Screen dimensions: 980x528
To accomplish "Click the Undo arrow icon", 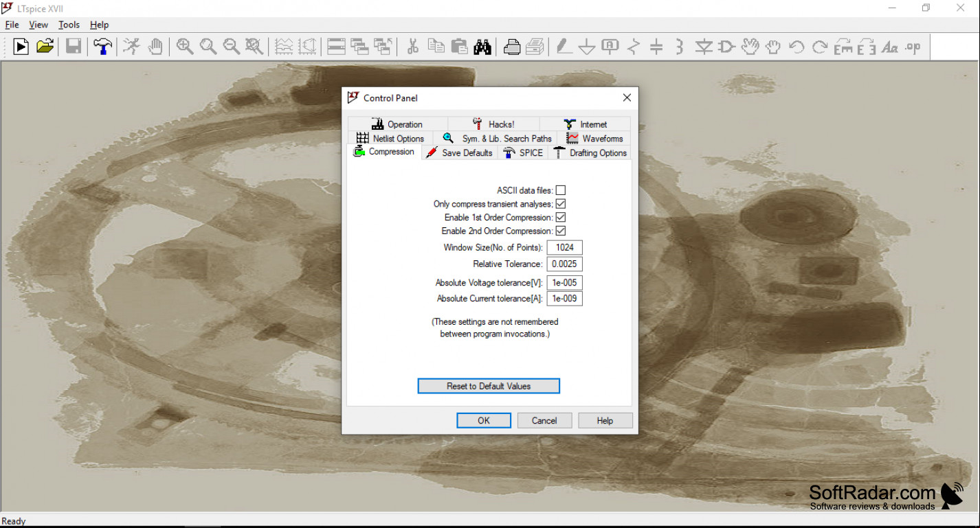I will (x=797, y=47).
